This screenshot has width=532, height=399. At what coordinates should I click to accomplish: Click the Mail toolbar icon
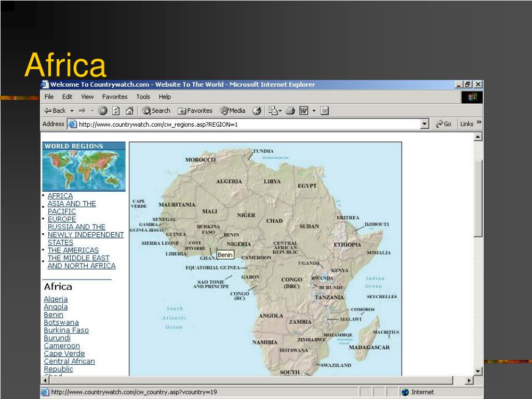273,111
